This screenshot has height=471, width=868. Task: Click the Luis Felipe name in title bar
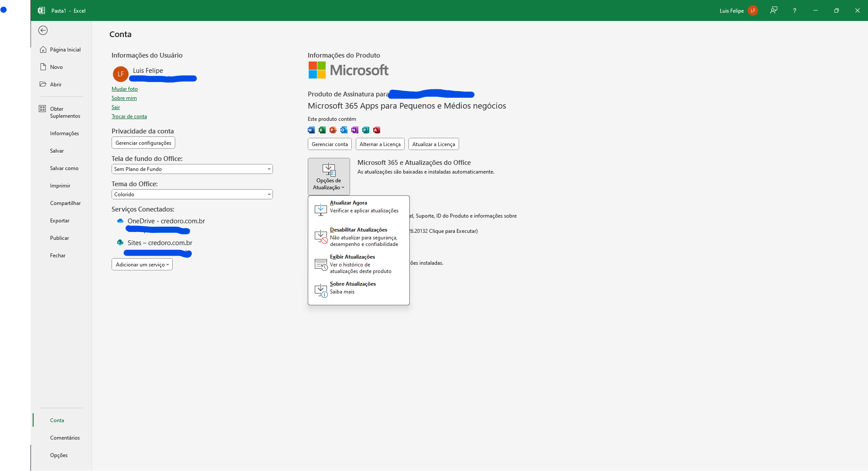pyautogui.click(x=732, y=11)
